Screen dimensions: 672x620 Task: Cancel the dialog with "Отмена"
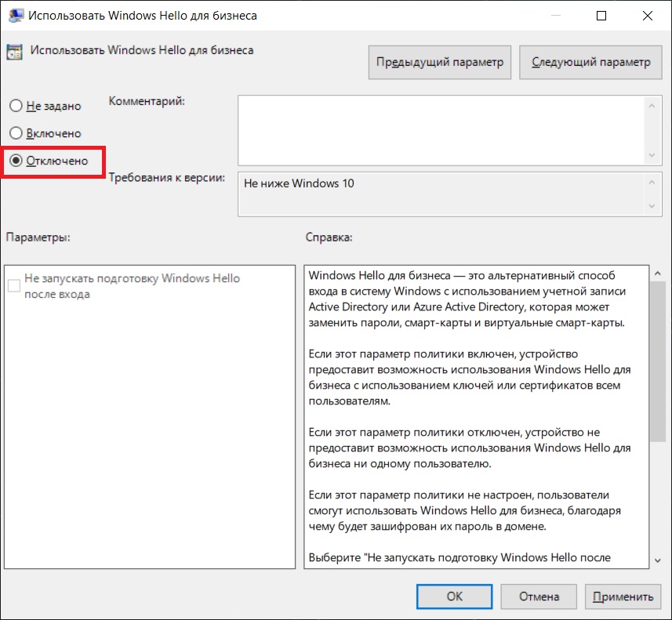pyautogui.click(x=539, y=596)
